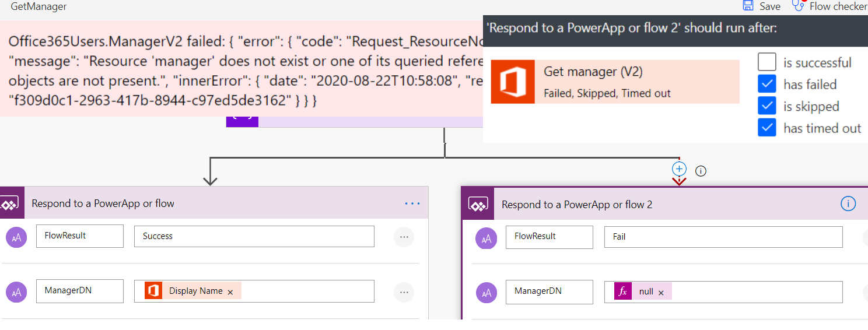This screenshot has width=868, height=330.
Task: Click text type icon beside FlowResult Success
Action: (16, 238)
